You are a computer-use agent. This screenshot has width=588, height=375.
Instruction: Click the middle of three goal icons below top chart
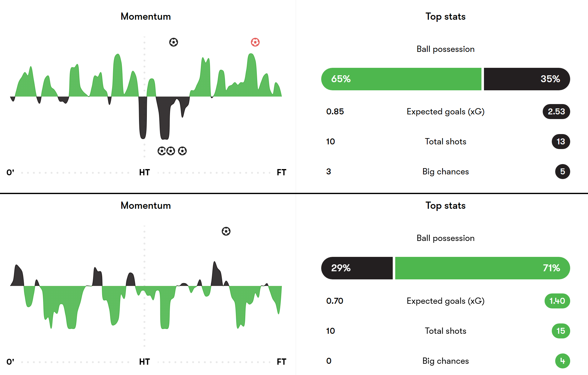[x=171, y=151]
